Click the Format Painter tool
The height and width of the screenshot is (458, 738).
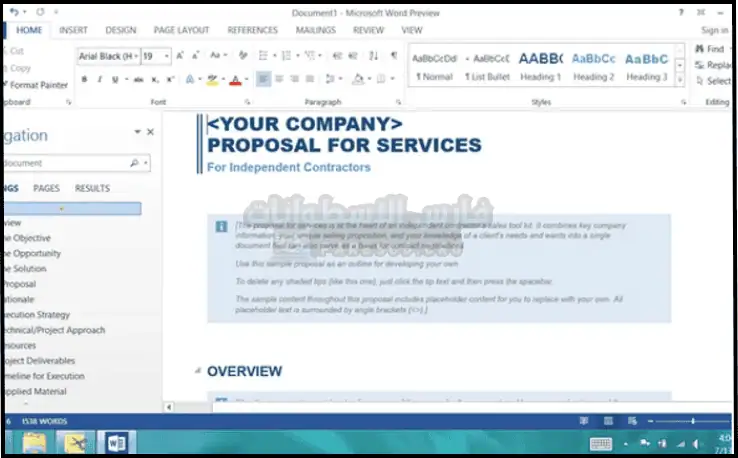[x=37, y=85]
